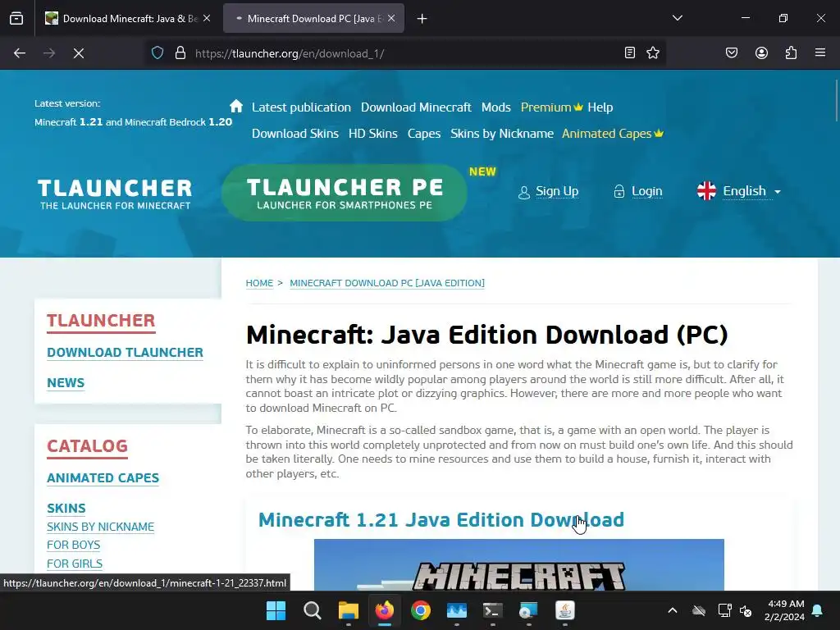The image size is (840, 630).
Task: Open Firefox icon in taskbar
Action: point(384,610)
